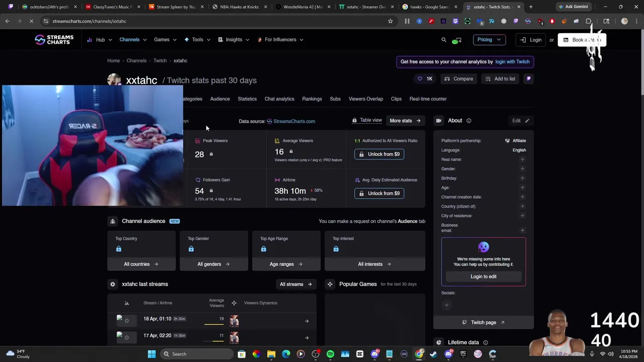Image resolution: width=644 pixels, height=362 pixels.
Task: Open the Chat analytics tab
Action: coord(279,99)
